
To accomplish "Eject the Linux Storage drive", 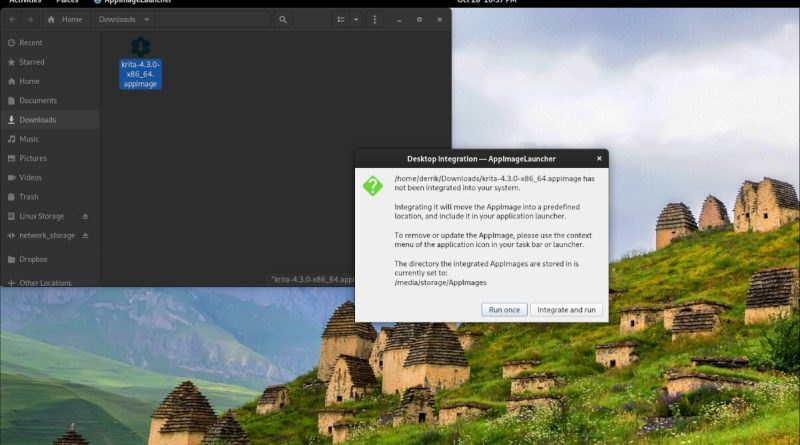I will coord(85,216).
